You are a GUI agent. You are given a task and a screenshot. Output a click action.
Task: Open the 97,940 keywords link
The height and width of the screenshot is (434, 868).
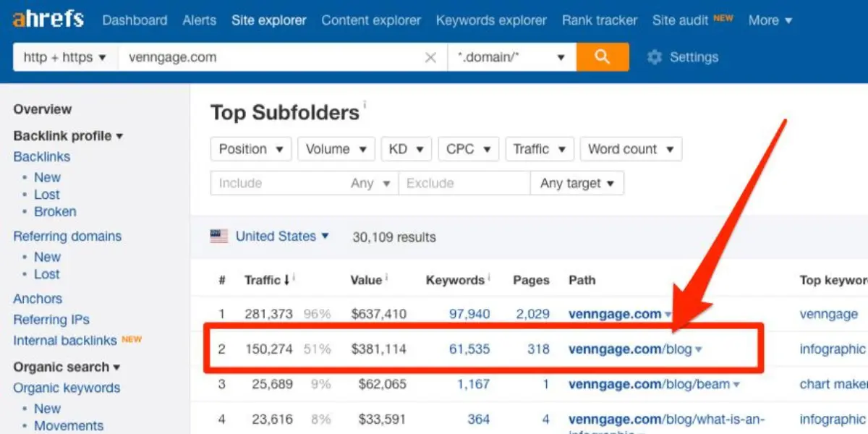point(469,314)
